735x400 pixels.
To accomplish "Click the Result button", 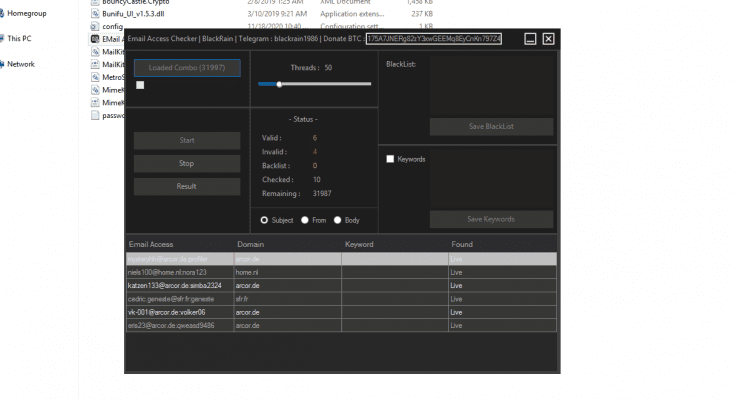I will coord(187,186).
